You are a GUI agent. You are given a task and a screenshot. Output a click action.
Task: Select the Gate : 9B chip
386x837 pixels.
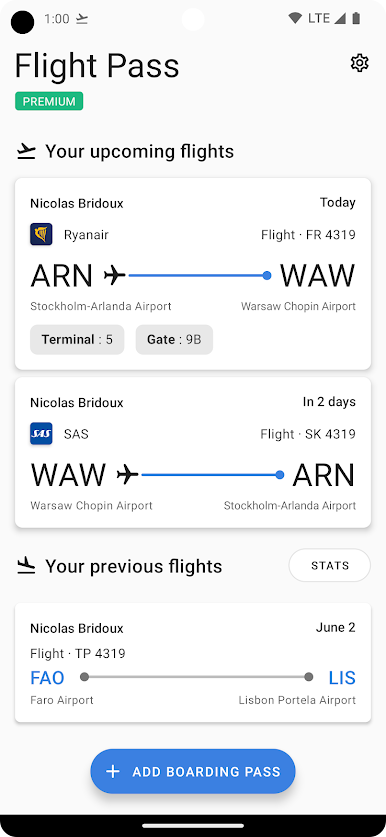coord(174,339)
